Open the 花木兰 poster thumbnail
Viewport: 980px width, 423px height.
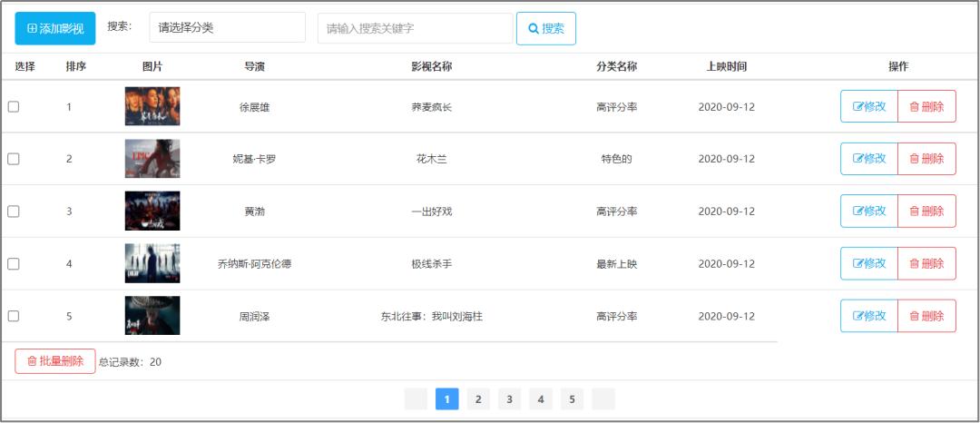tap(152, 159)
